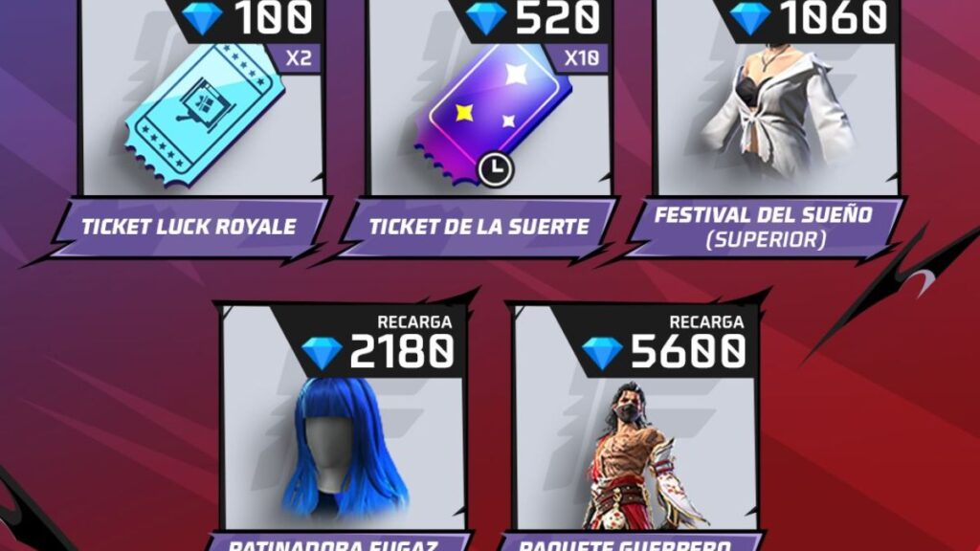The height and width of the screenshot is (551, 980).
Task: Open the Festival del Sueño (Superior) label
Action: [x=764, y=228]
